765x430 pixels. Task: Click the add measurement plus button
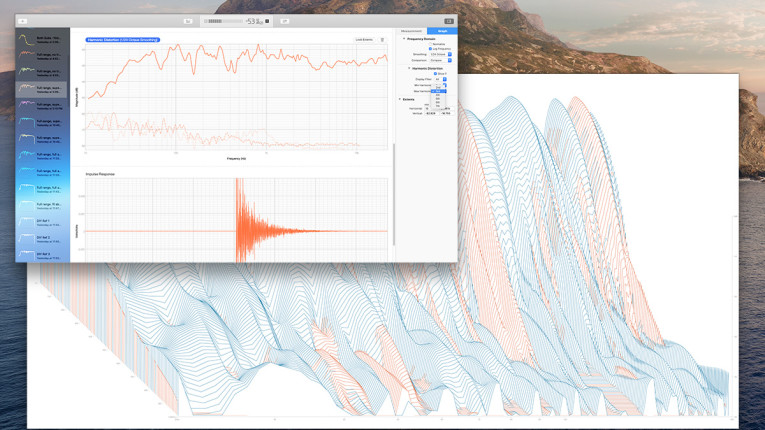24,20
